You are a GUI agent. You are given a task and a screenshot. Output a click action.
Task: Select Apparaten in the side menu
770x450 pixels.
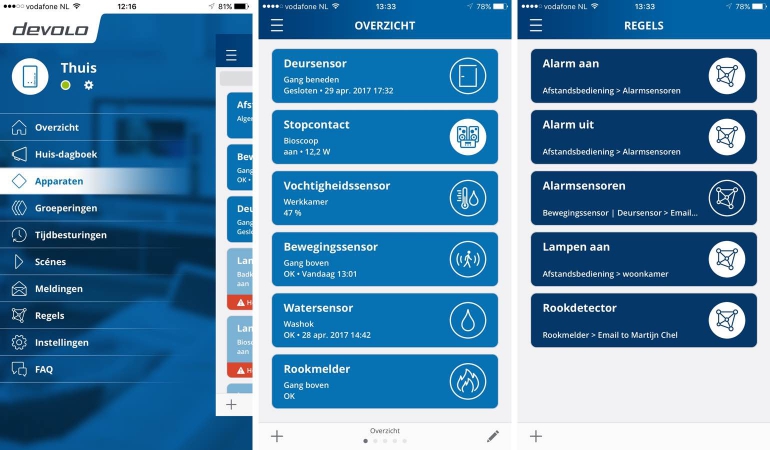(59, 181)
